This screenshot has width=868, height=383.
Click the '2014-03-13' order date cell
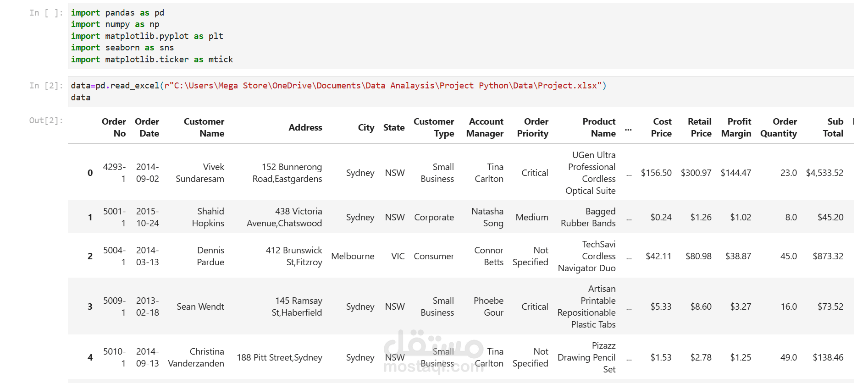tap(148, 256)
